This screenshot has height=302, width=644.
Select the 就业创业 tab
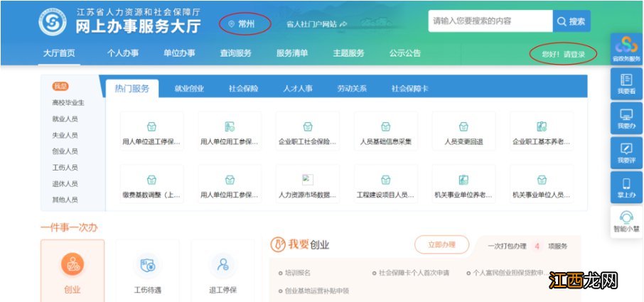pyautogui.click(x=189, y=88)
